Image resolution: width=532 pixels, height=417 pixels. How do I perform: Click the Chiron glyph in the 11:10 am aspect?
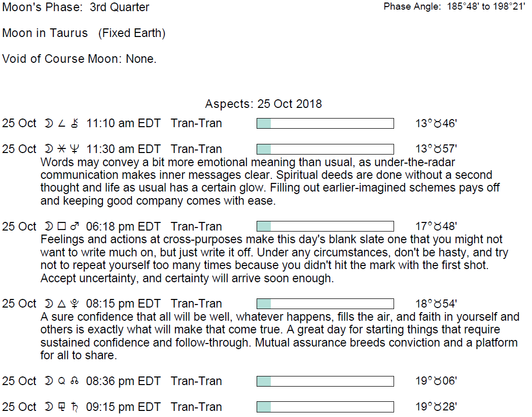point(75,124)
